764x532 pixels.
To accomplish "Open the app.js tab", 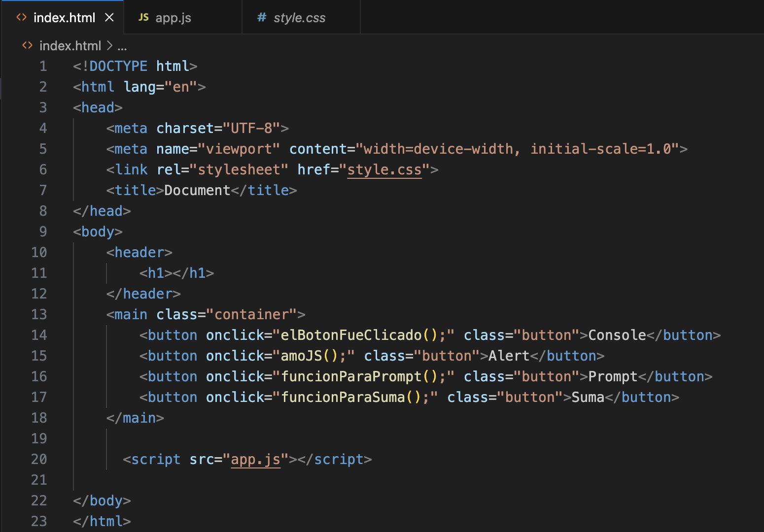I will click(x=173, y=18).
